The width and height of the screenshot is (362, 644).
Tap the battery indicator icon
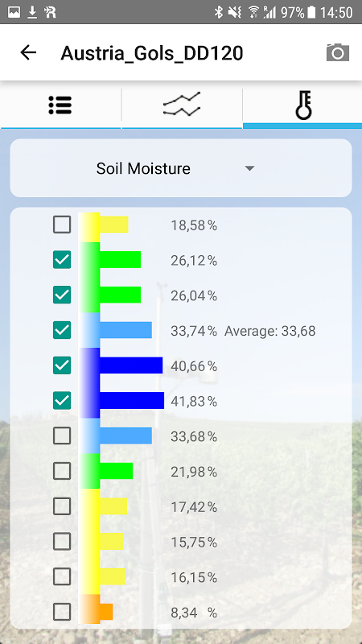click(311, 12)
